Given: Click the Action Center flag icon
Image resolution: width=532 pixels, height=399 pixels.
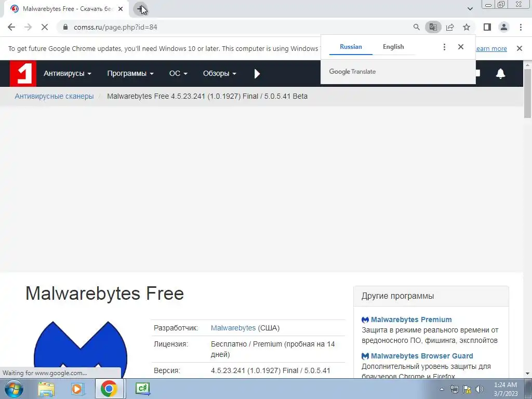Looking at the screenshot, I should tap(467, 389).
